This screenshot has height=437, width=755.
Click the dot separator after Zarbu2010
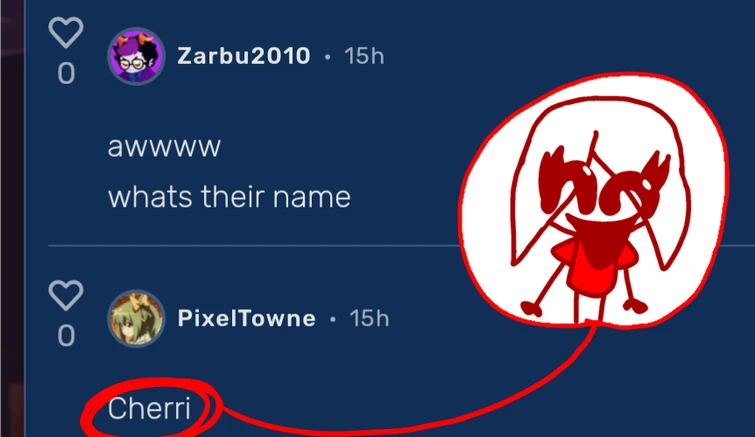tap(327, 57)
